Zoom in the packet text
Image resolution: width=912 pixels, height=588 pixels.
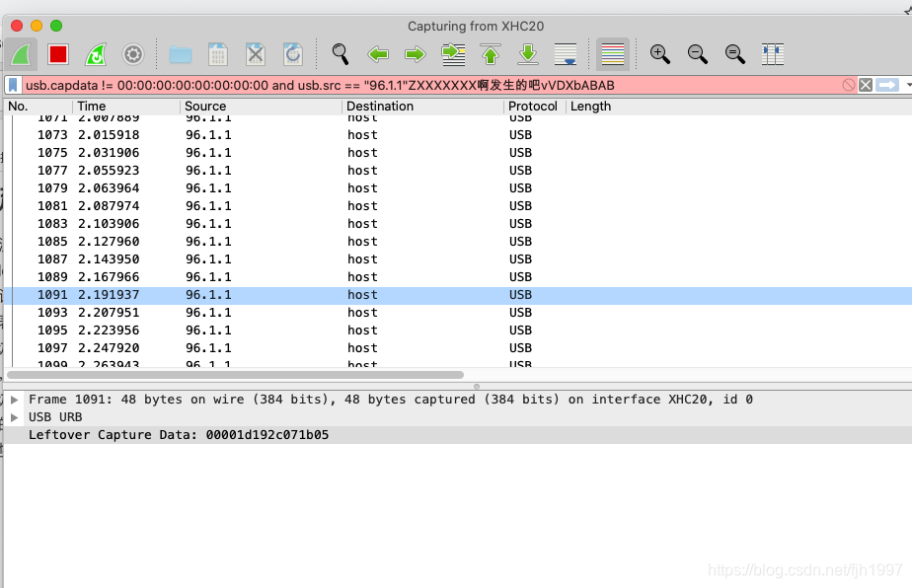click(x=660, y=54)
